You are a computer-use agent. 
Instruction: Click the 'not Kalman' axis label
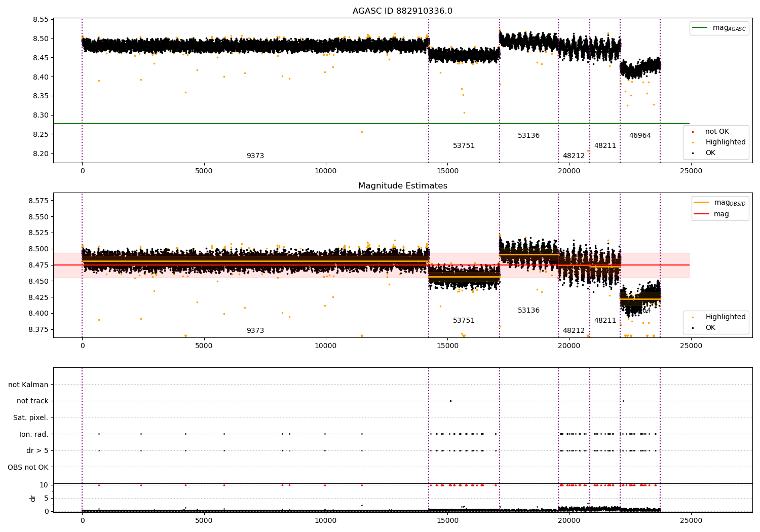pos(28,385)
